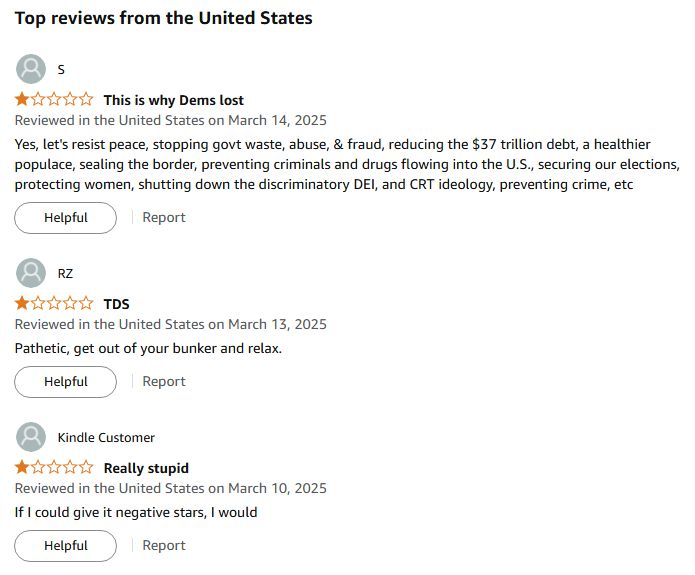Report the review by S
This screenshot has height=575, width=695.
pyautogui.click(x=164, y=217)
